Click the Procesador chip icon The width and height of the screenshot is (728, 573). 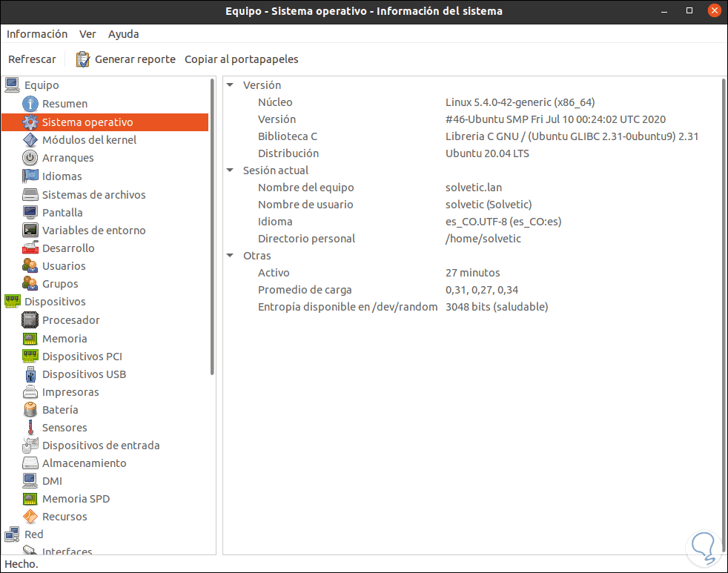[x=30, y=320]
